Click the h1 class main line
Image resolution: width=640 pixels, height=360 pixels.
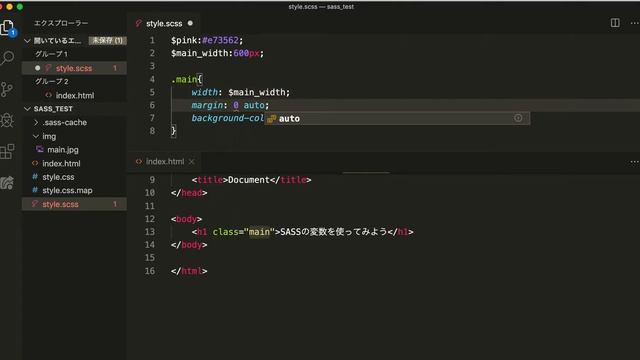click(302, 232)
